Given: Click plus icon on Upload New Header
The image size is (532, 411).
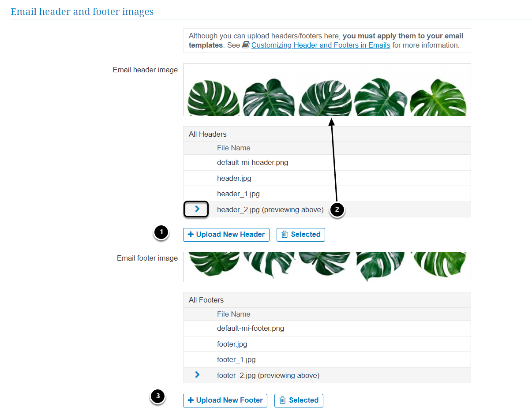Looking at the screenshot, I should click(x=191, y=235).
